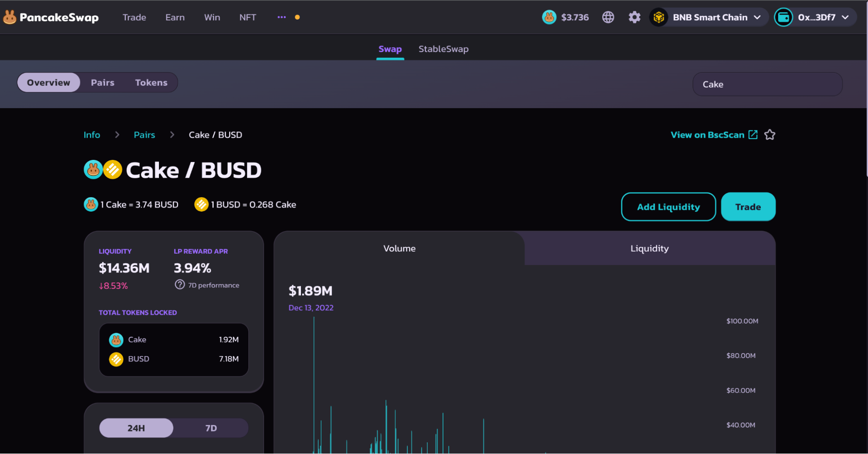Viewport: 868px width, 454px height.
Task: Open the Trade menu in navbar
Action: 134,17
